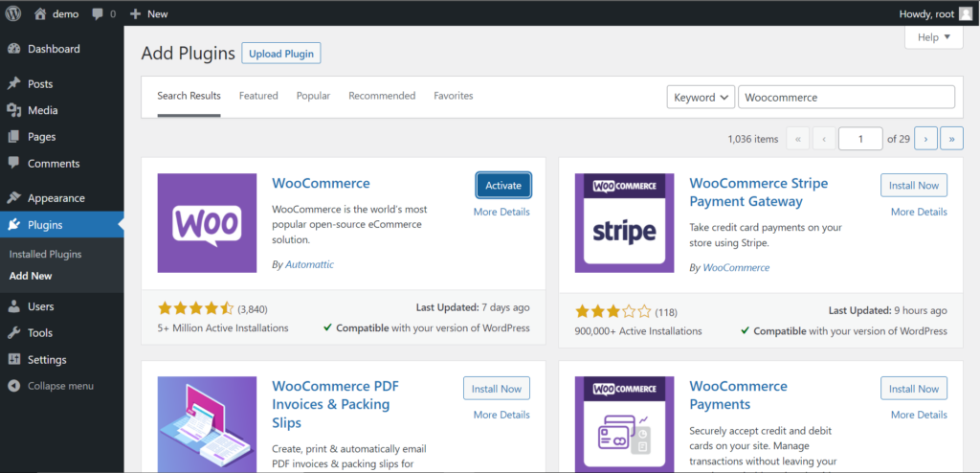Image resolution: width=980 pixels, height=473 pixels.
Task: Switch to the Featured tab
Action: (x=258, y=97)
